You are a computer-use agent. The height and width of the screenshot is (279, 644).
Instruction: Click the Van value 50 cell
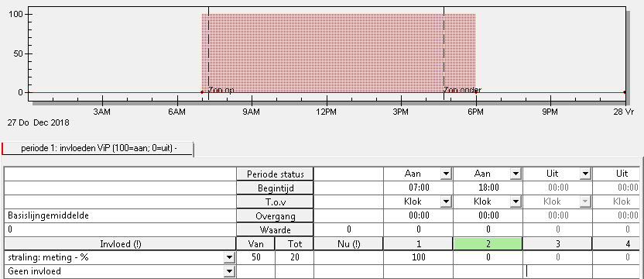pyautogui.click(x=255, y=257)
